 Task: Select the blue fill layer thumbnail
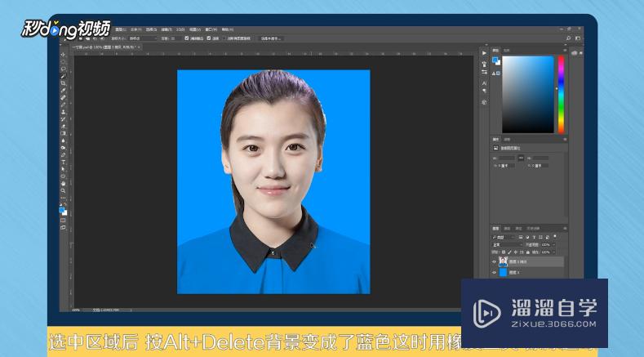click(503, 273)
